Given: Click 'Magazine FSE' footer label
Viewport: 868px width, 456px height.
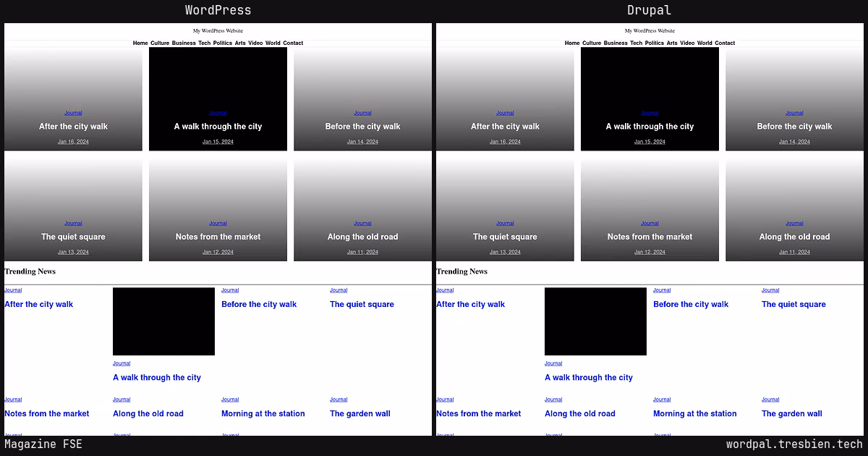Looking at the screenshot, I should click(43, 444).
